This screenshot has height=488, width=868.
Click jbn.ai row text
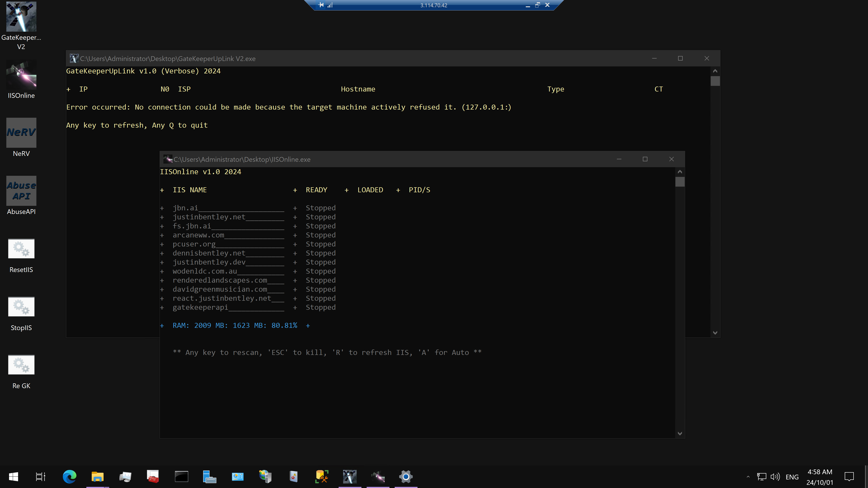click(x=185, y=208)
